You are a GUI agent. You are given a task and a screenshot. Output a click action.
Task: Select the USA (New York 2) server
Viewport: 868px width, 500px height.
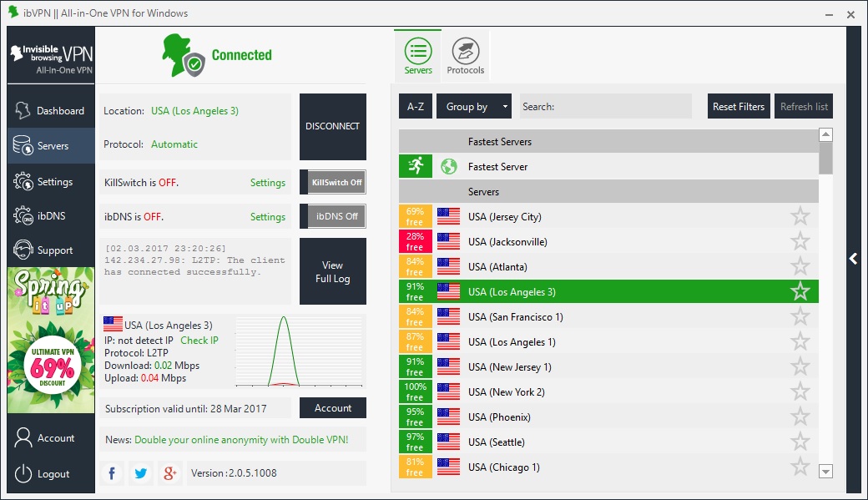[x=609, y=391]
